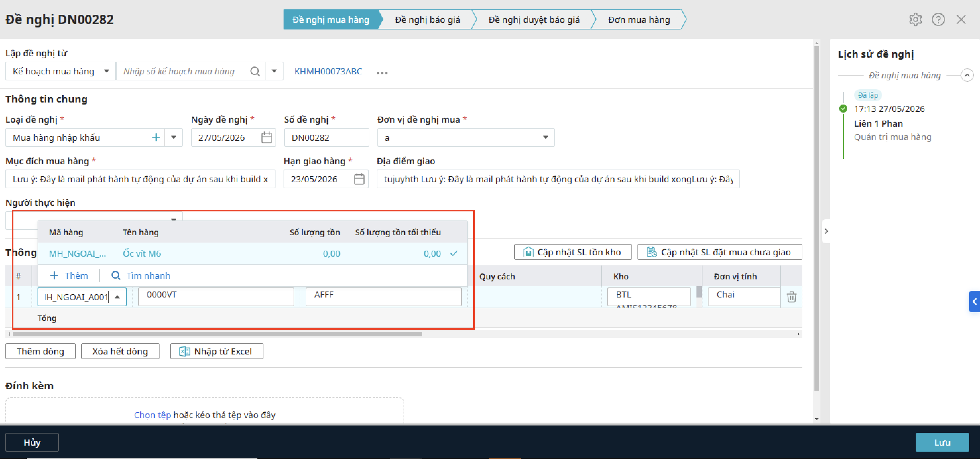Open the help question mark icon
The height and width of the screenshot is (459, 980).
pos(938,19)
